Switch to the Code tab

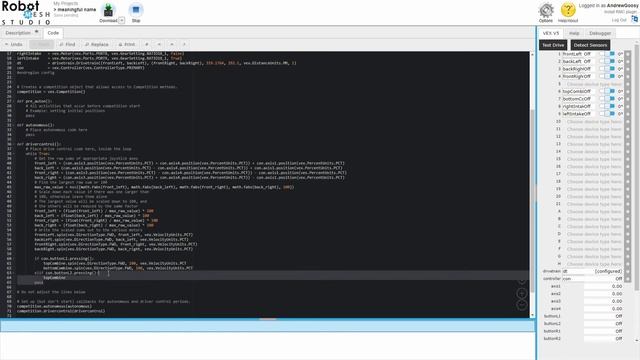pos(53,33)
